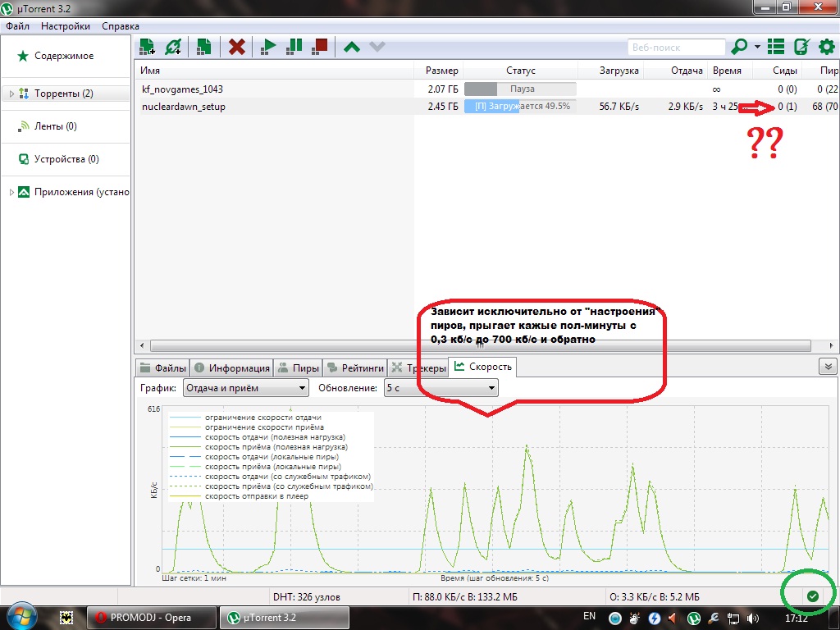
Task: Click the Pause torrent toolbar icon
Action: click(x=294, y=47)
